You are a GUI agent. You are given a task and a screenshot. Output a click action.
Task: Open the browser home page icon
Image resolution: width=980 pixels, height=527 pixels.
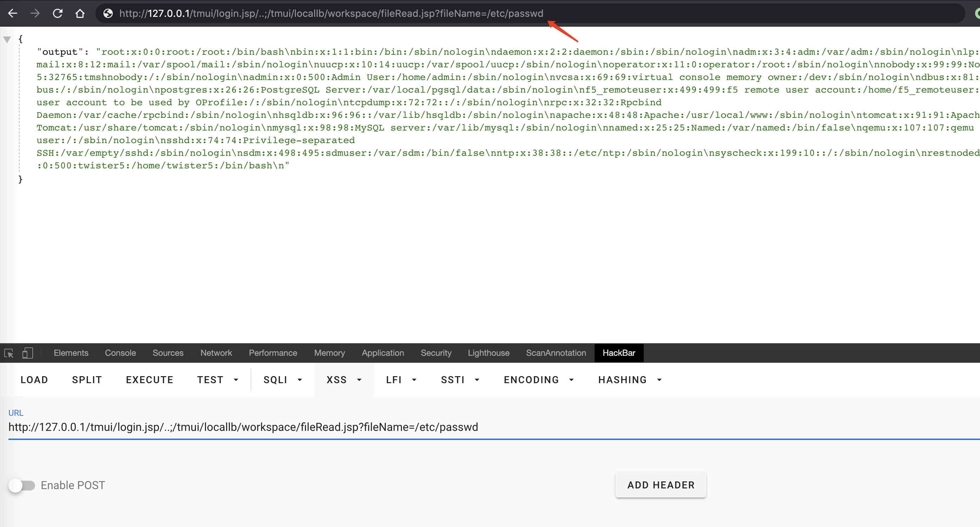(x=80, y=13)
